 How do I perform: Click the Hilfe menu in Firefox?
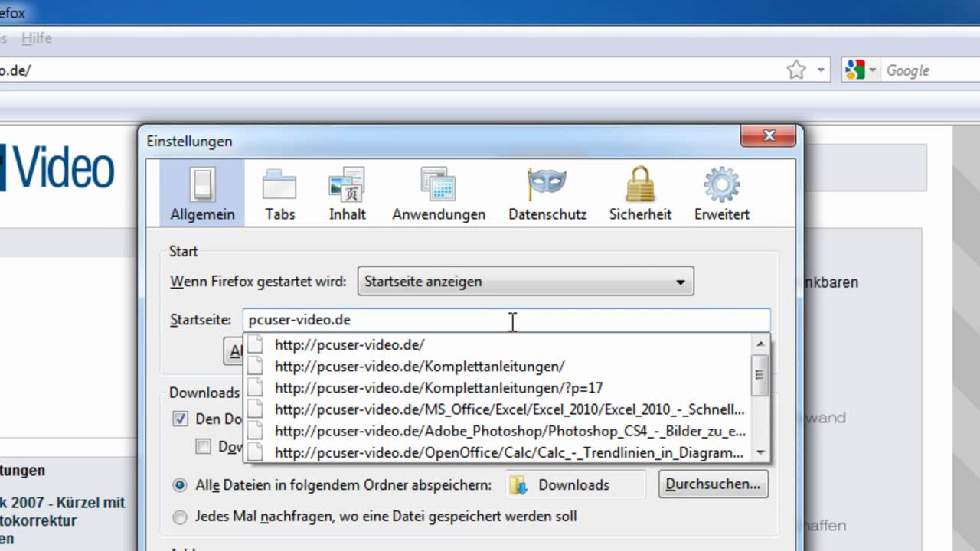click(x=36, y=38)
